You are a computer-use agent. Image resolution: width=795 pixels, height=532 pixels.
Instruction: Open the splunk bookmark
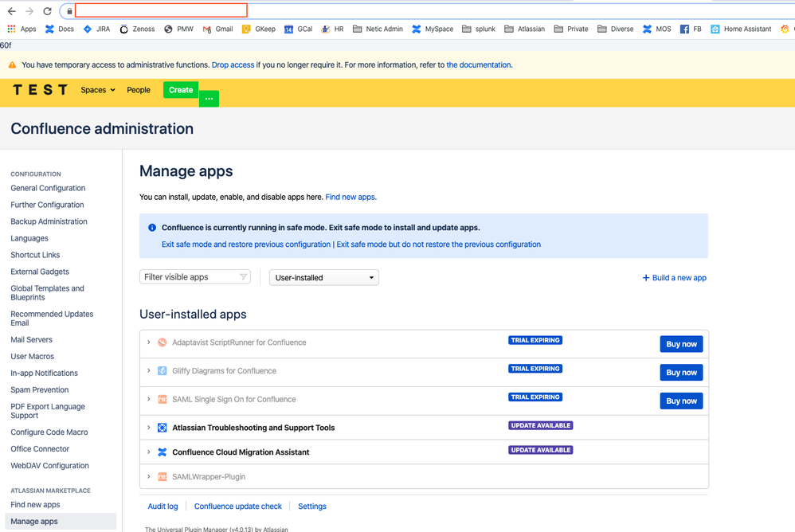[x=479, y=29]
